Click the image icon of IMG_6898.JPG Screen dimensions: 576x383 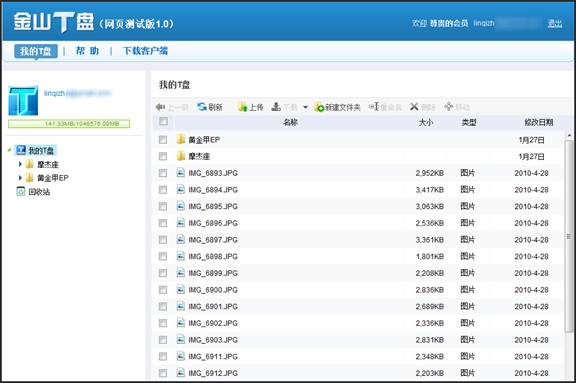181,256
